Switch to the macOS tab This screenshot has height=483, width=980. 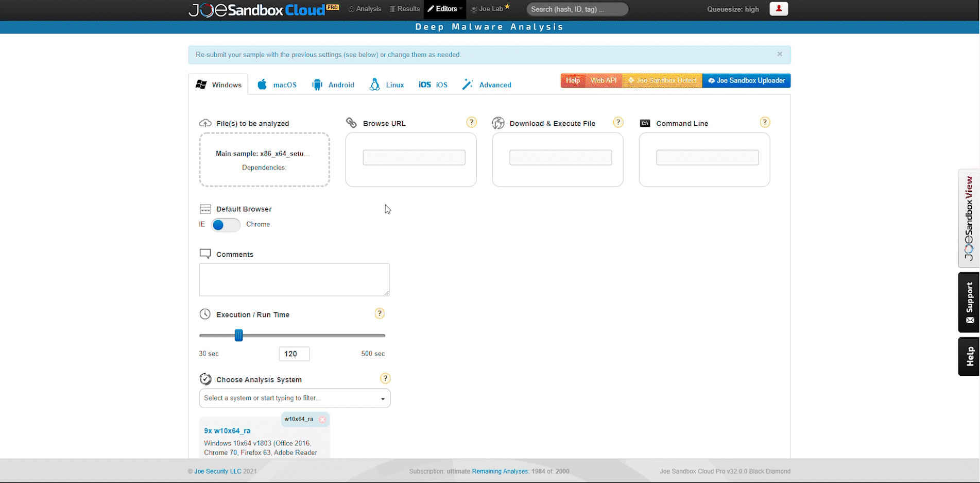277,85
